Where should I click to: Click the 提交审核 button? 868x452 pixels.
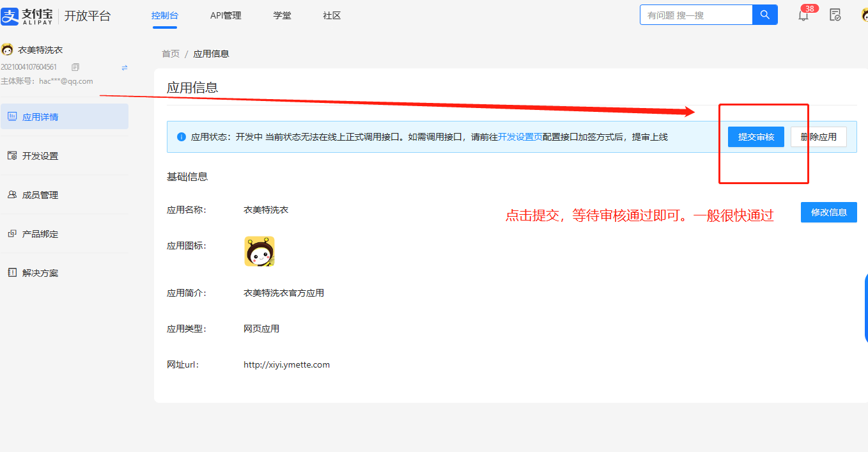coord(756,137)
